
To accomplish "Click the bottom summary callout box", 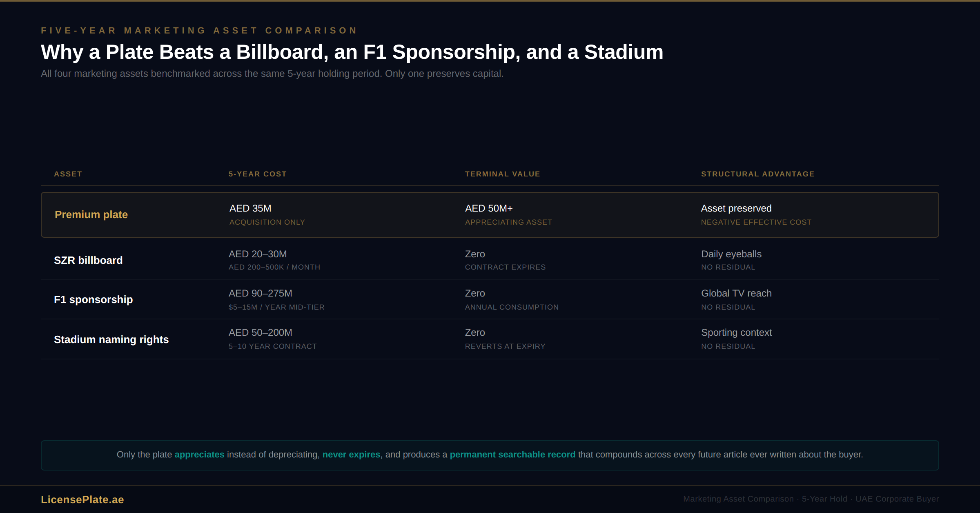I will [490, 455].
